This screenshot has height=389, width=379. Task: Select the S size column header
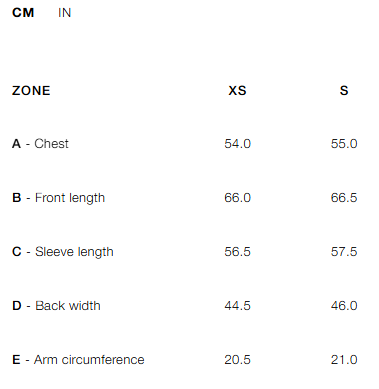344,91
